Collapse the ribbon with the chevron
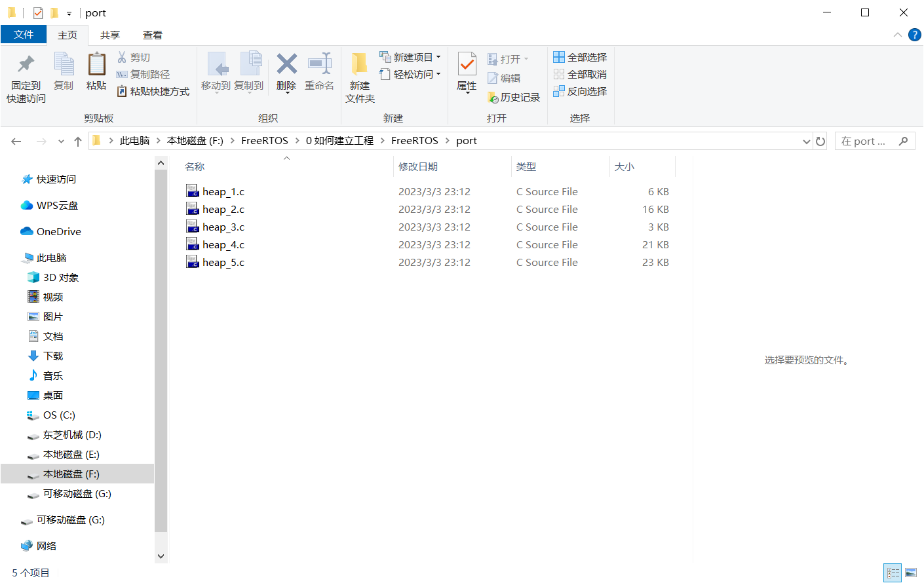The width and height of the screenshot is (924, 583). [897, 35]
